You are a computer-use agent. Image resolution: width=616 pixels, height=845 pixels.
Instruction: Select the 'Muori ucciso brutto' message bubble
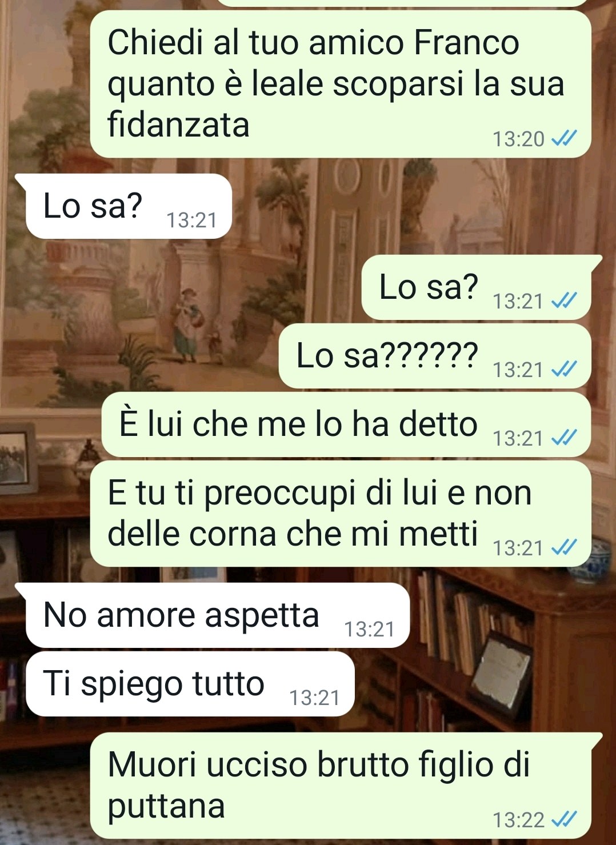pos(346,786)
